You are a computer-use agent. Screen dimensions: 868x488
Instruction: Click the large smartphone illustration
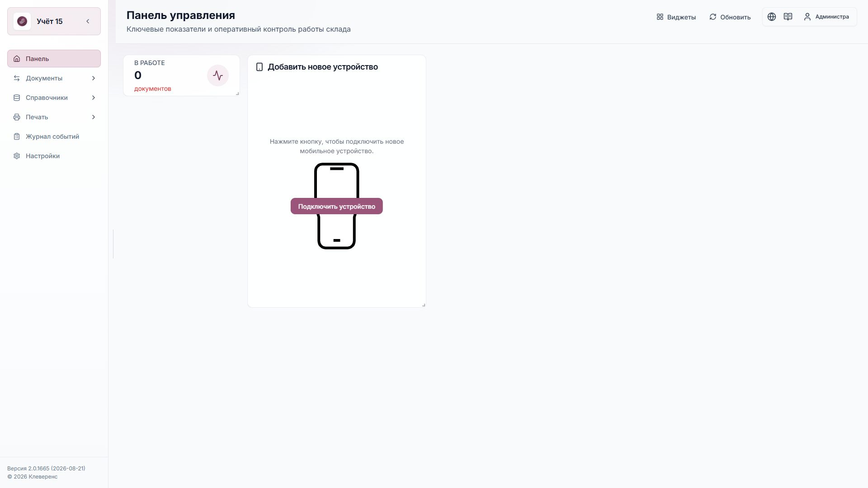[x=337, y=206]
